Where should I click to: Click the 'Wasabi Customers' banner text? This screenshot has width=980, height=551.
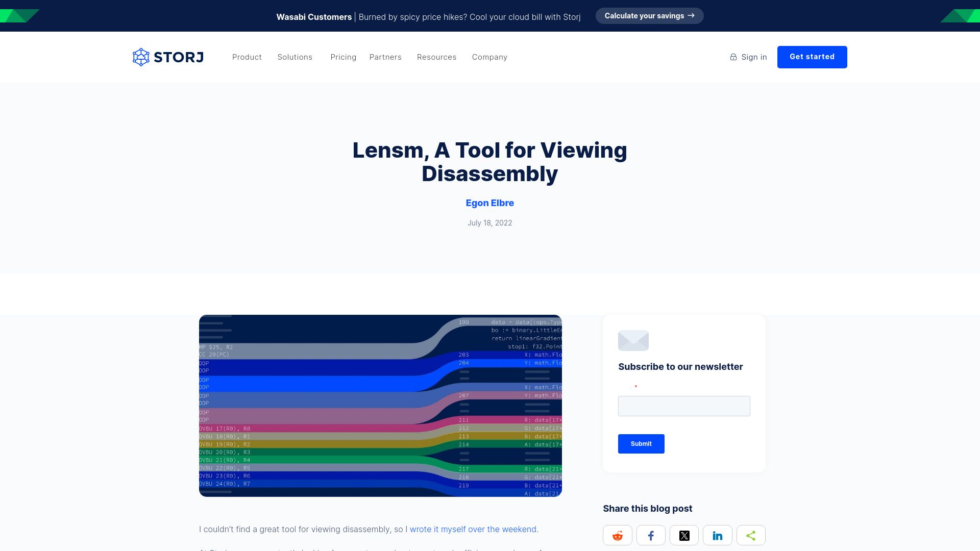pyautogui.click(x=314, y=17)
